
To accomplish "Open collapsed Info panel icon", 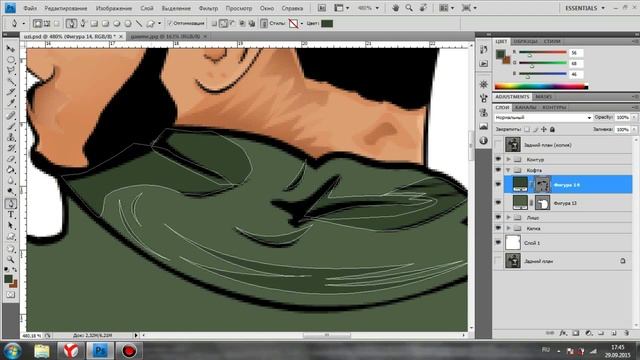I will (x=484, y=140).
